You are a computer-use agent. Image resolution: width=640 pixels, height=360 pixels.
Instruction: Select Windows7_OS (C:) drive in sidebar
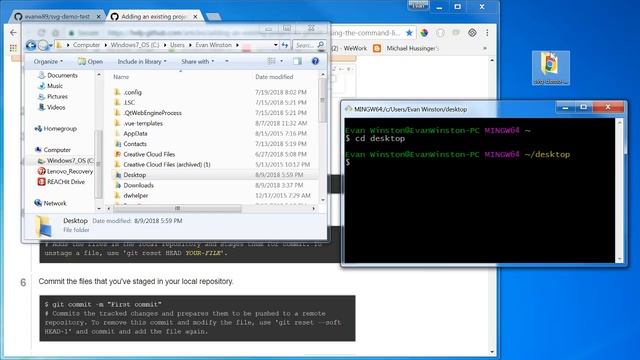pyautogui.click(x=65, y=161)
